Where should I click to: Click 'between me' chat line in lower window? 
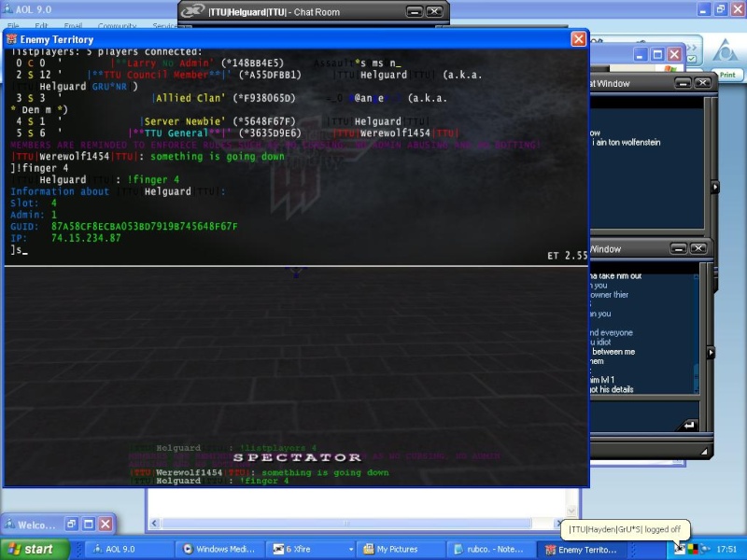613,352
